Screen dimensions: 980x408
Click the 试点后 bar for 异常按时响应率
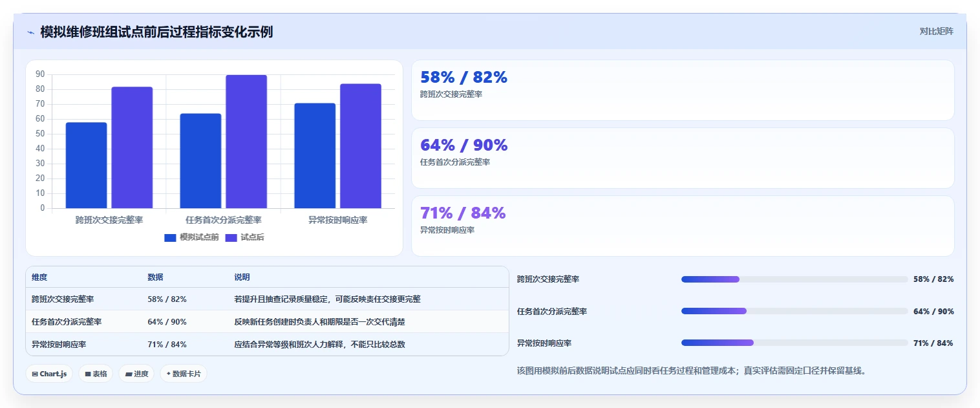point(361,146)
